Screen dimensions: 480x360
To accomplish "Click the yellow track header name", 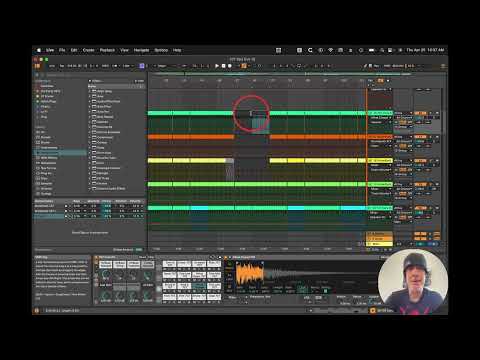I will (380, 161).
